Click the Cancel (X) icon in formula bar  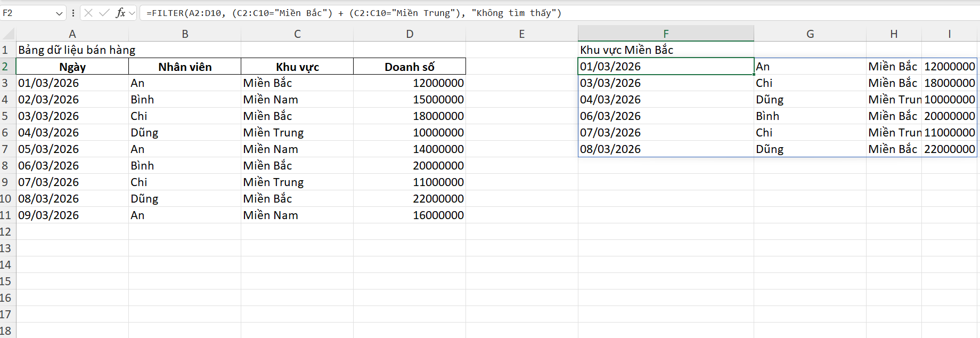[x=88, y=13]
